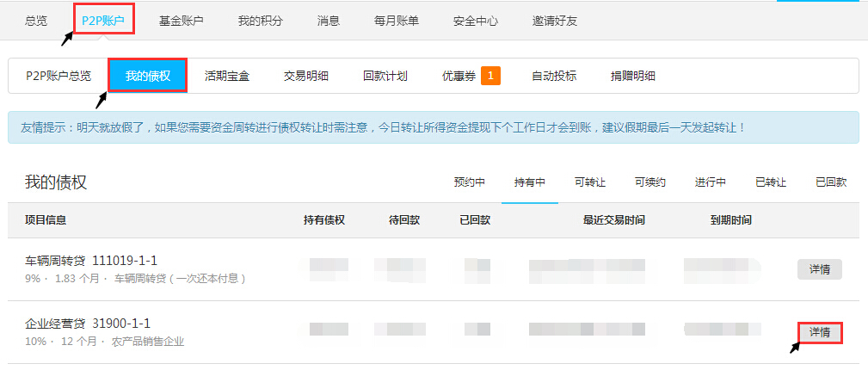868x370 pixels.
Task: Open the 总览 overview tab
Action: pyautogui.click(x=36, y=21)
